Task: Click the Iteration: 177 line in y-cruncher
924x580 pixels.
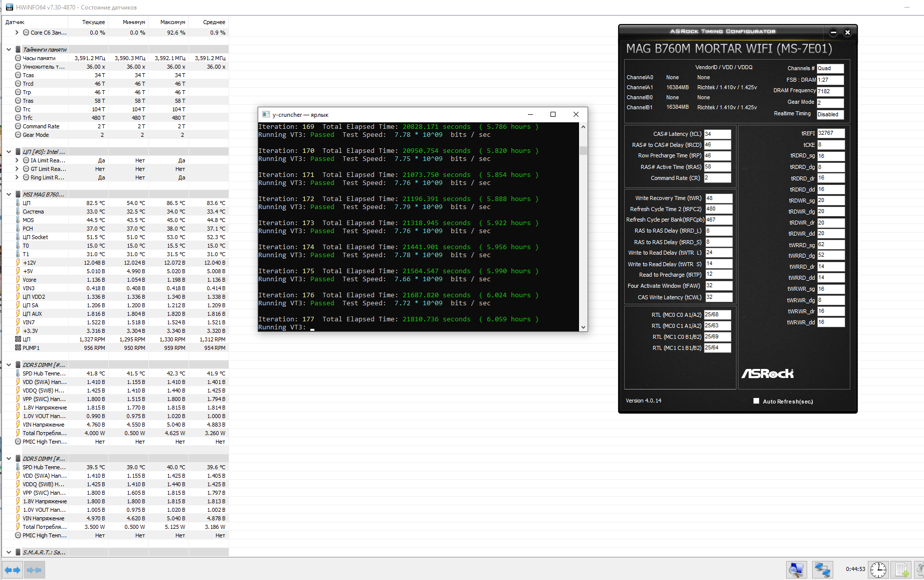Action: point(399,319)
